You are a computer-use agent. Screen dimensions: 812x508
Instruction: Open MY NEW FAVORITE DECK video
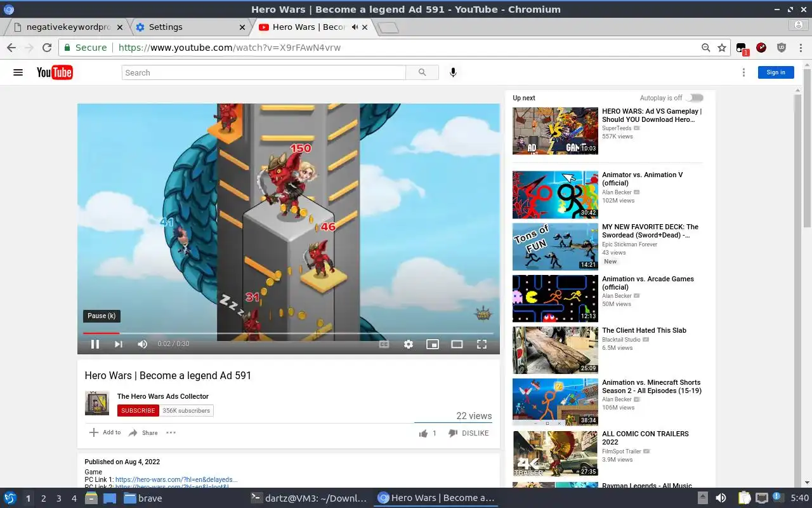[x=650, y=231]
